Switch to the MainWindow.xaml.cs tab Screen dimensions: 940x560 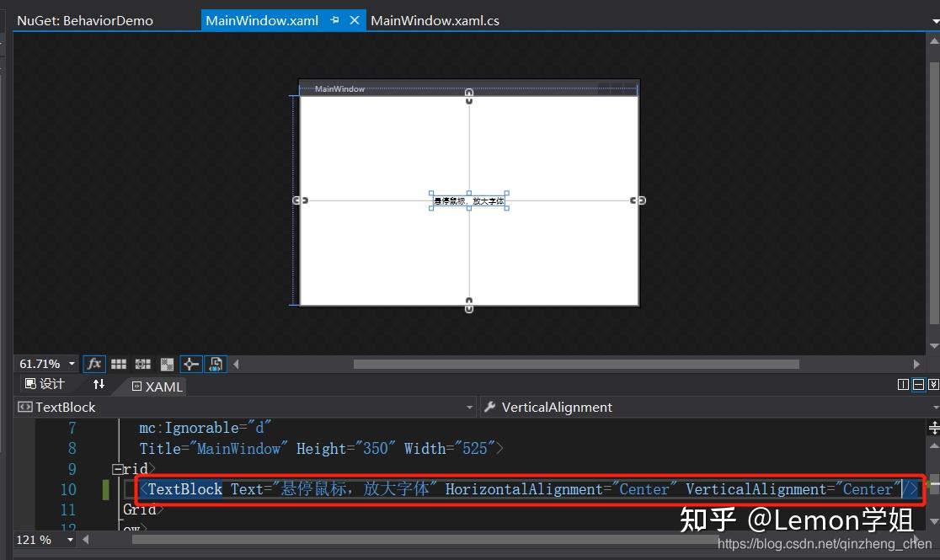(x=435, y=19)
